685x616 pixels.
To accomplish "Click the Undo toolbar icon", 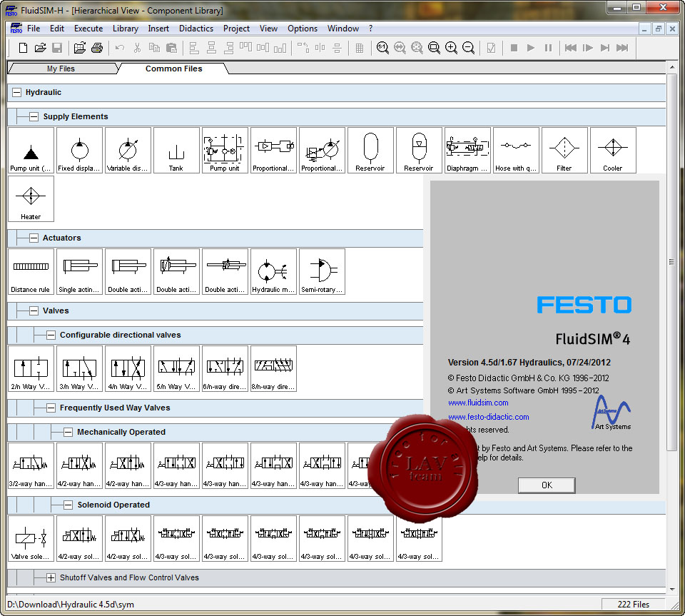I will click(x=120, y=48).
